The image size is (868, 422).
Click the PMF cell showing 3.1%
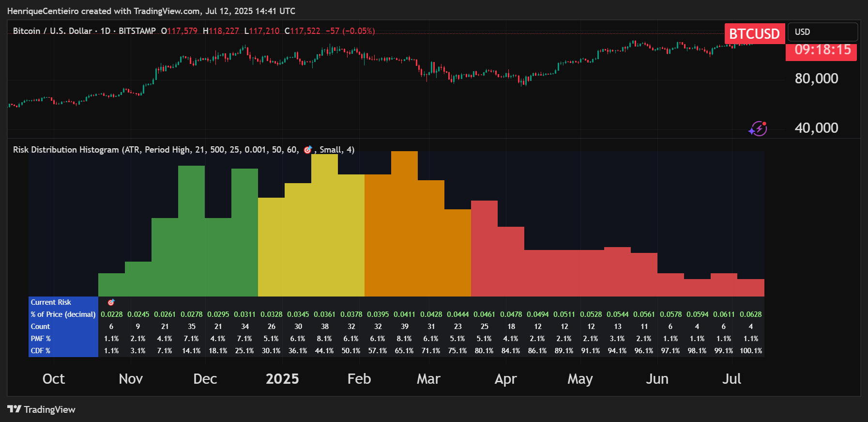tap(617, 339)
